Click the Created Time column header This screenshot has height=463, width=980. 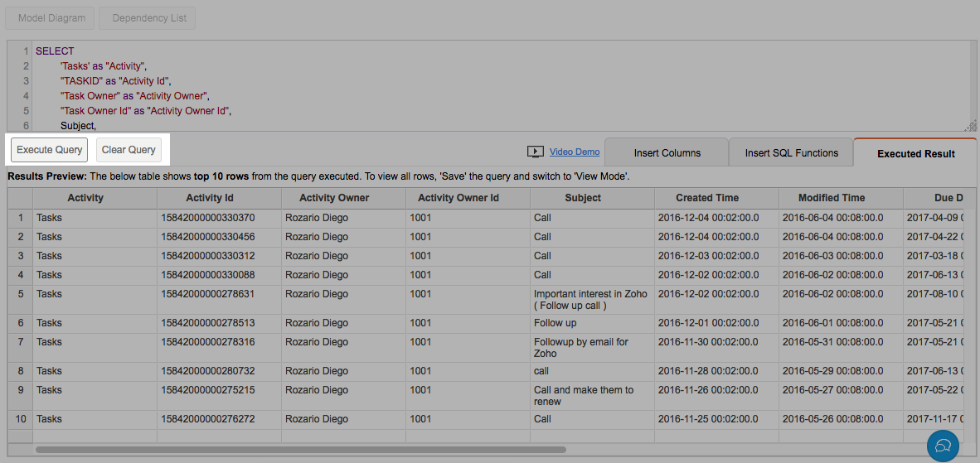[x=706, y=198]
